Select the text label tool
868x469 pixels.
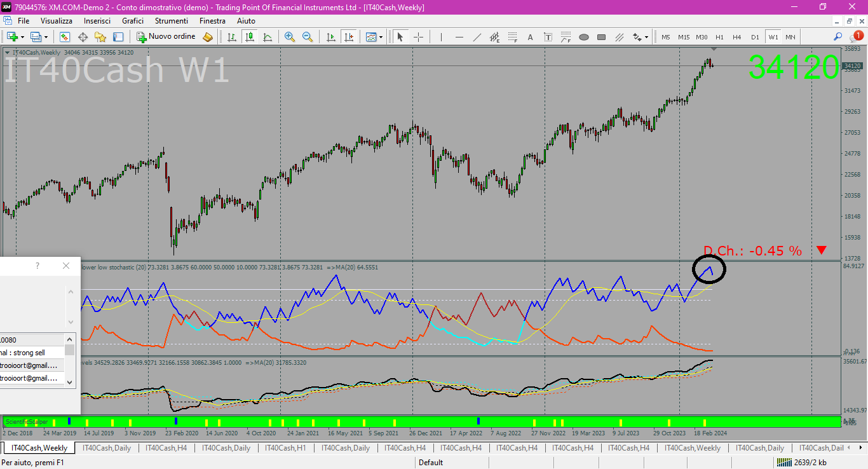(x=548, y=37)
